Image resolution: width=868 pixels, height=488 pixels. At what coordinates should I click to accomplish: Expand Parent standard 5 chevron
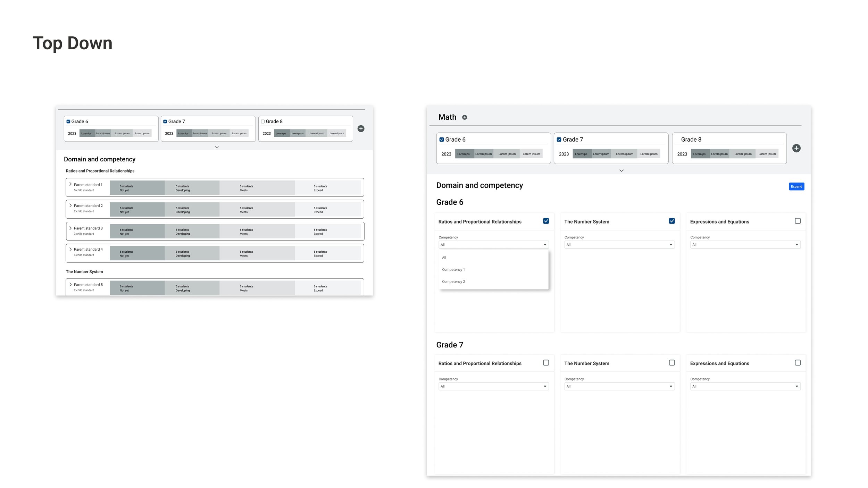click(x=70, y=285)
